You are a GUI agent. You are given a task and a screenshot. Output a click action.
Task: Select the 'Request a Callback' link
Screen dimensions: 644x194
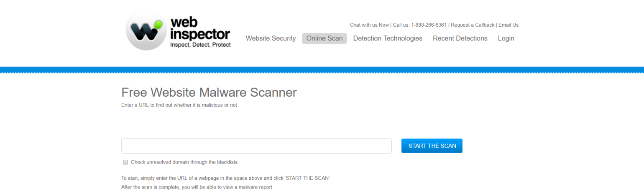(473, 25)
